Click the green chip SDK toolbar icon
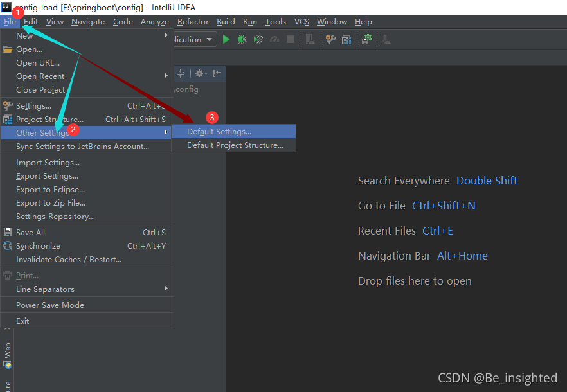 366,39
